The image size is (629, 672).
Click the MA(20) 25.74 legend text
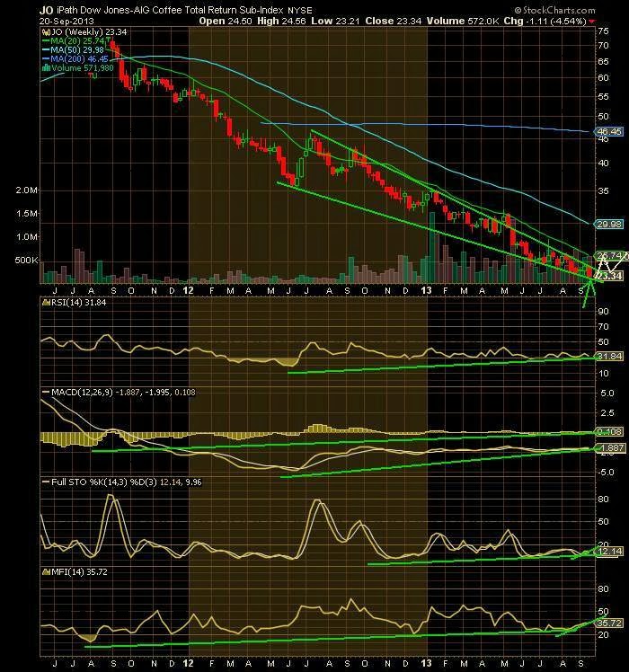77,41
